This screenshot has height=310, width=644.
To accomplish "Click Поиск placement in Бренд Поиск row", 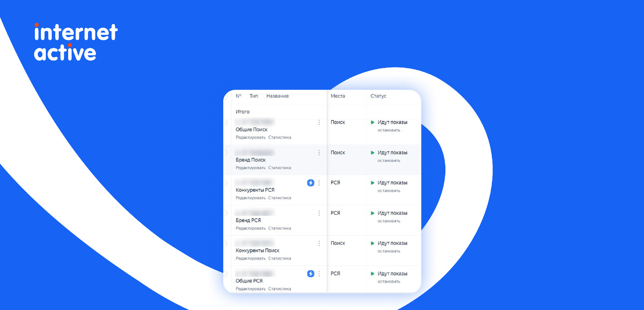I will click(338, 153).
